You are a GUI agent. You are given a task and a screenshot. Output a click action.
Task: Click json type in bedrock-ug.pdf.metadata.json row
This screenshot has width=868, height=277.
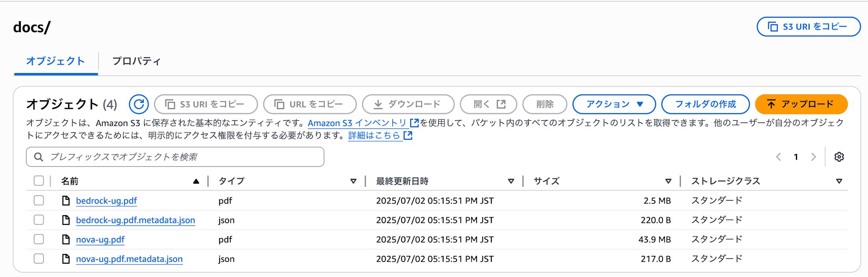pyautogui.click(x=226, y=220)
